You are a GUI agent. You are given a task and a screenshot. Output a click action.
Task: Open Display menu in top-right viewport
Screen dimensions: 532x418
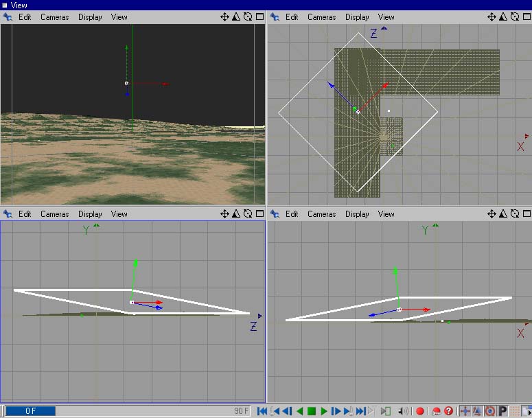click(357, 17)
